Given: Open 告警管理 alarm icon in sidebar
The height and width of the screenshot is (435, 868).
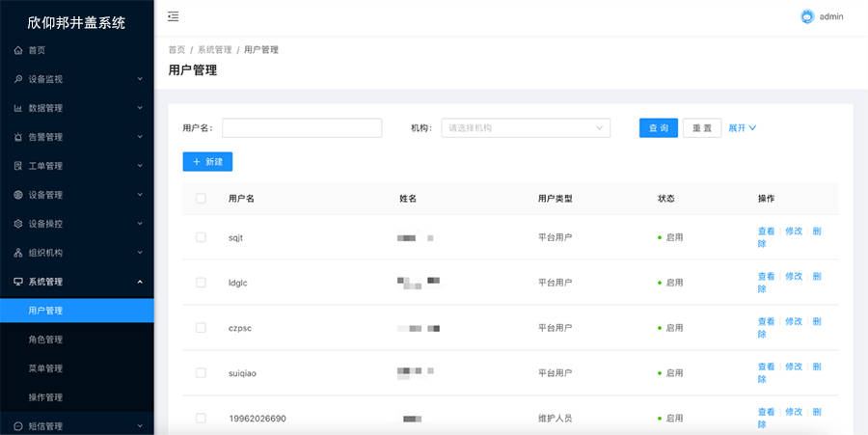Looking at the screenshot, I should tap(18, 137).
